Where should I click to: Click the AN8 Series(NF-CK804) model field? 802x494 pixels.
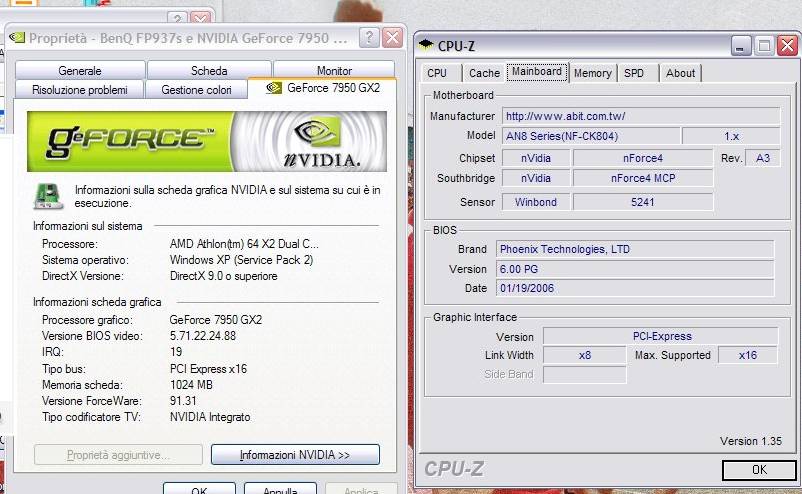tap(591, 136)
